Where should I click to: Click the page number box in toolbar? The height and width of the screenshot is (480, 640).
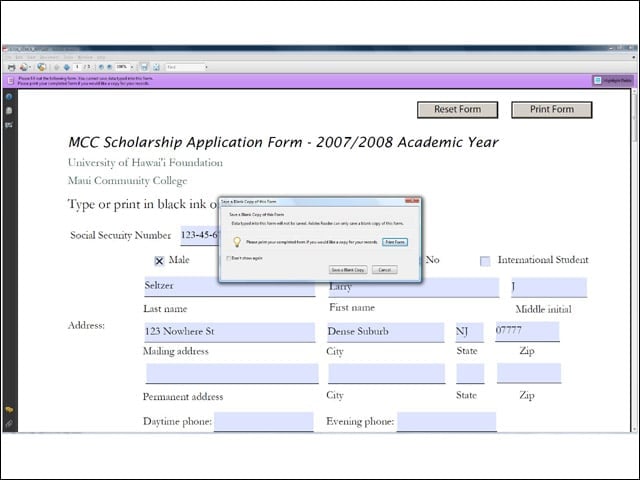(77, 67)
